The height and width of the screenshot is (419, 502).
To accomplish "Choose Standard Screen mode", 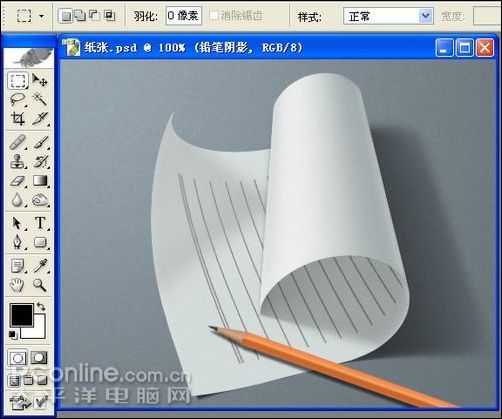I will [x=14, y=380].
